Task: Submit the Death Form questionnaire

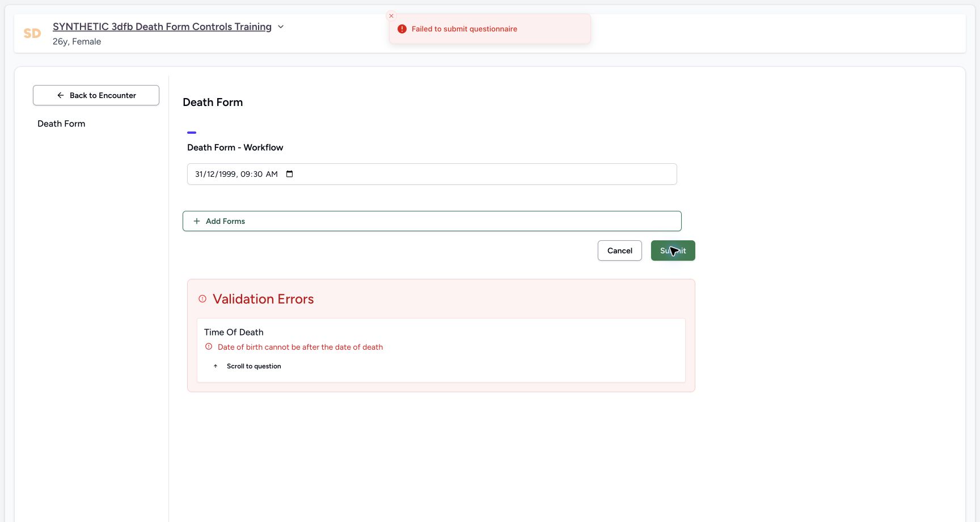Action: point(673,251)
